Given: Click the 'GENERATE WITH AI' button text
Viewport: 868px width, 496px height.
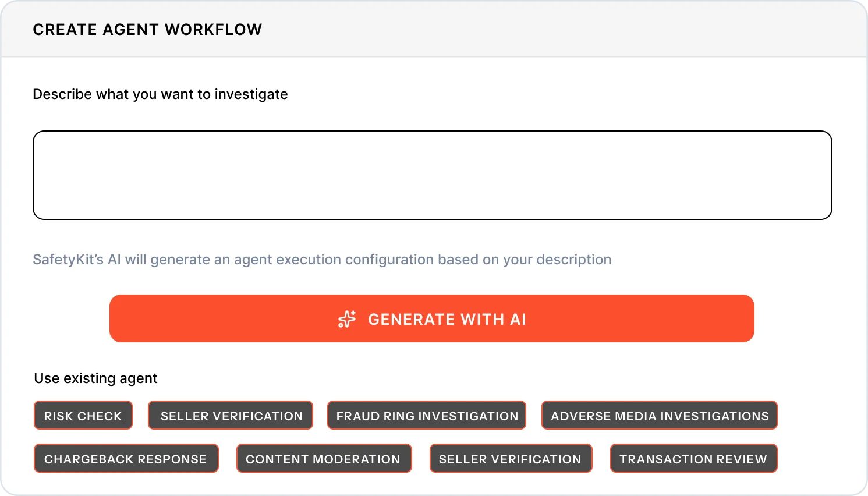Looking at the screenshot, I should pyautogui.click(x=447, y=319).
